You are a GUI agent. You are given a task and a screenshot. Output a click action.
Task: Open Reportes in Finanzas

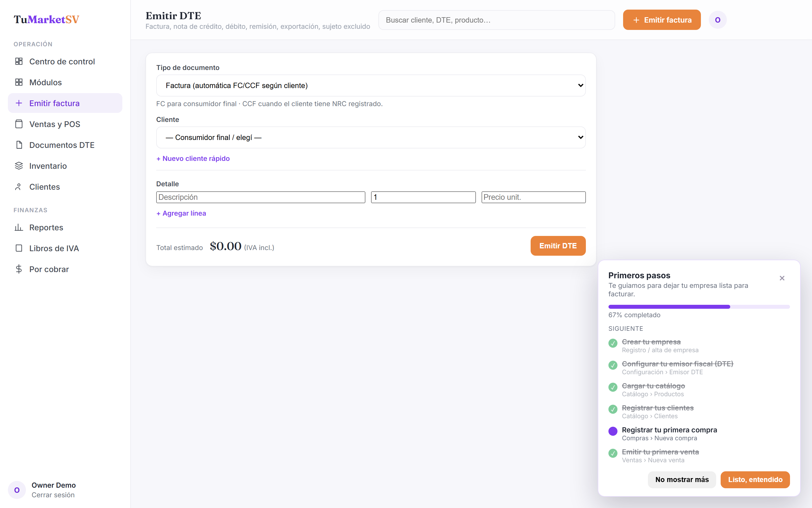[x=65, y=227]
